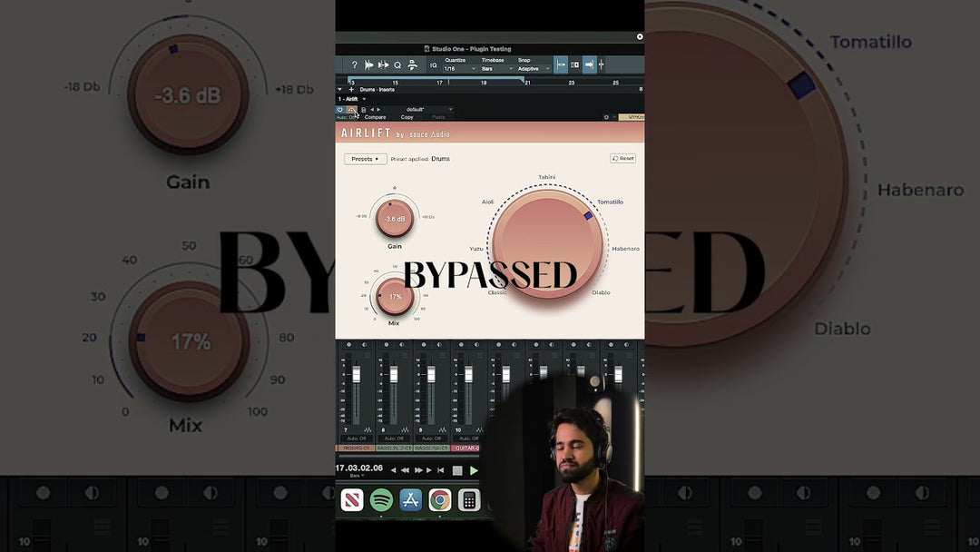This screenshot has width=980, height=552.
Task: Go to the next preset arrow
Action: (378, 109)
